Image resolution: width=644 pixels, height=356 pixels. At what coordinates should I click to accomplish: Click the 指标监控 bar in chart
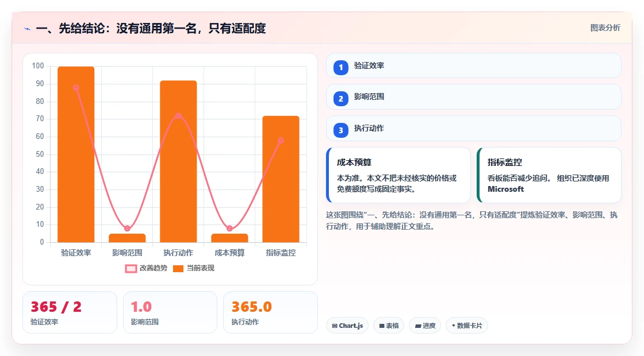[281, 179]
